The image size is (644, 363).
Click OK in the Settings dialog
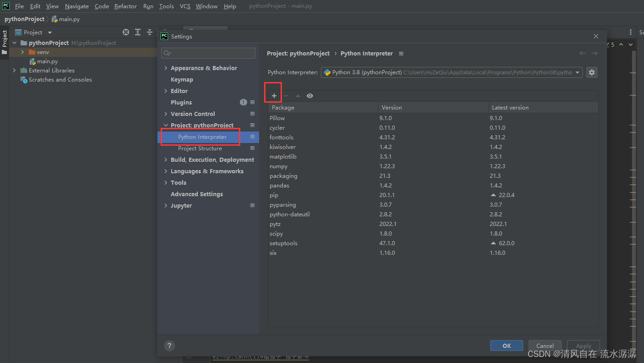point(507,346)
